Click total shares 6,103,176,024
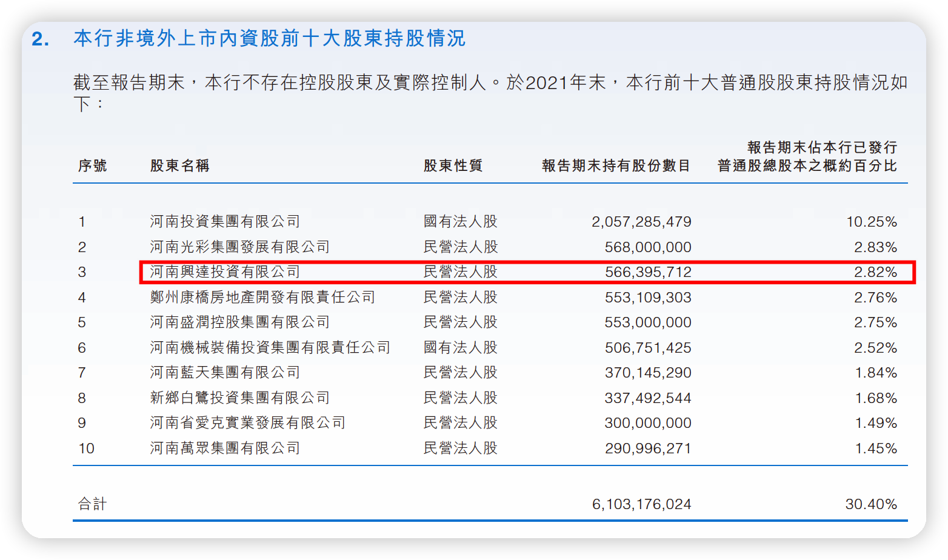The height and width of the screenshot is (560, 948). tap(641, 504)
